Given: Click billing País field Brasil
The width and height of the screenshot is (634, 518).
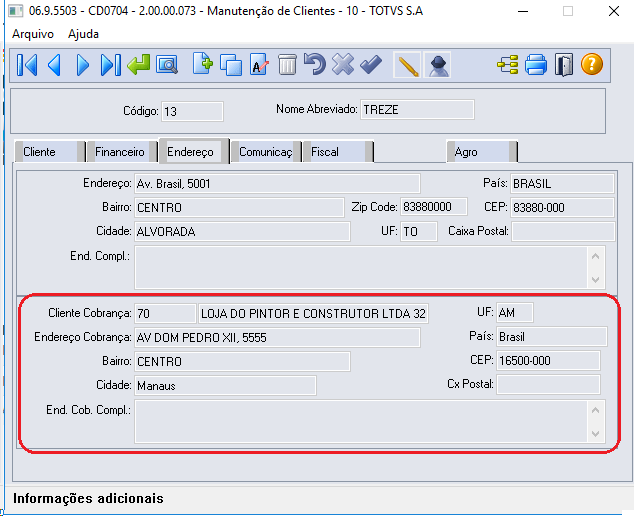Looking at the screenshot, I should 552,336.
